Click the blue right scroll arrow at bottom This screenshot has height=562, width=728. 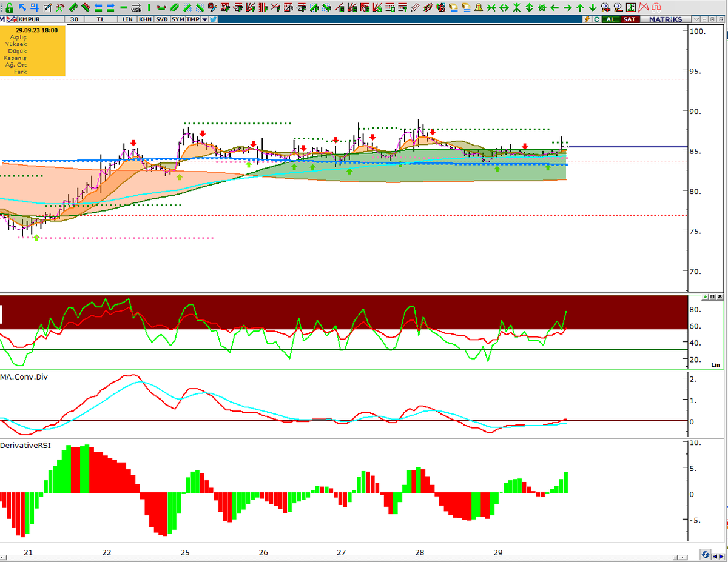click(721, 557)
